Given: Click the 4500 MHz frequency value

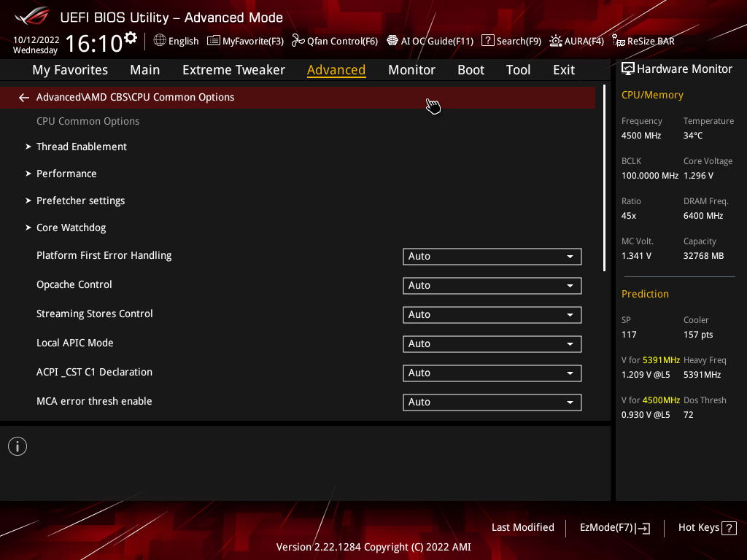Looking at the screenshot, I should coord(641,136).
